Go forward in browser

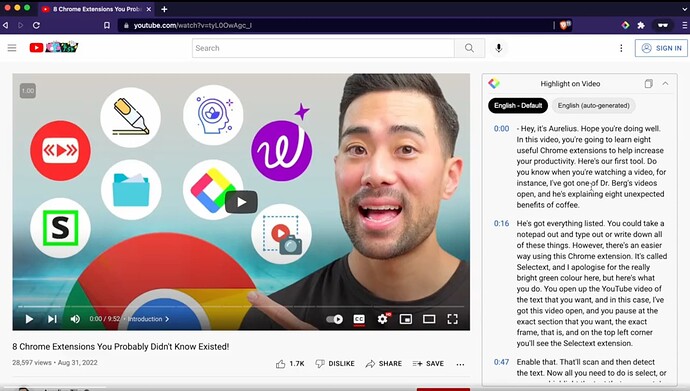pyautogui.click(x=20, y=26)
